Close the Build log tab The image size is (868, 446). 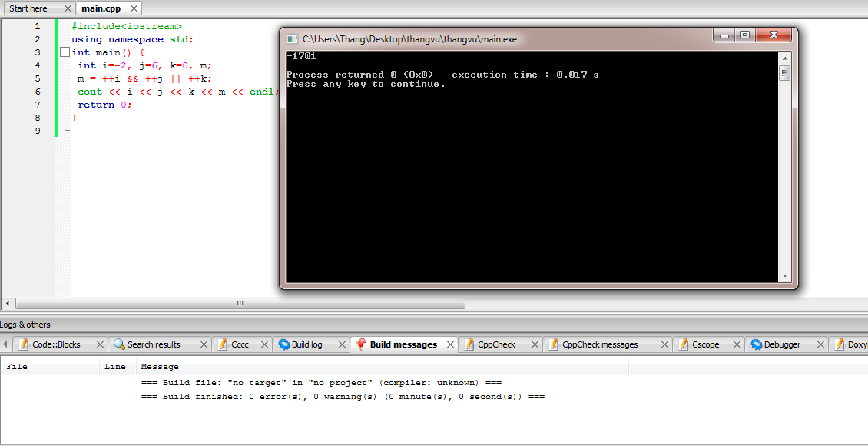[339, 344]
